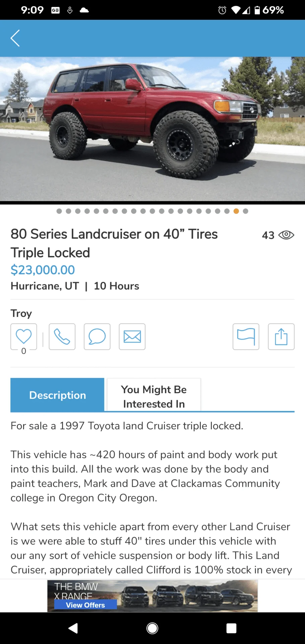Tap the orange active photo dot

pyautogui.click(x=236, y=211)
